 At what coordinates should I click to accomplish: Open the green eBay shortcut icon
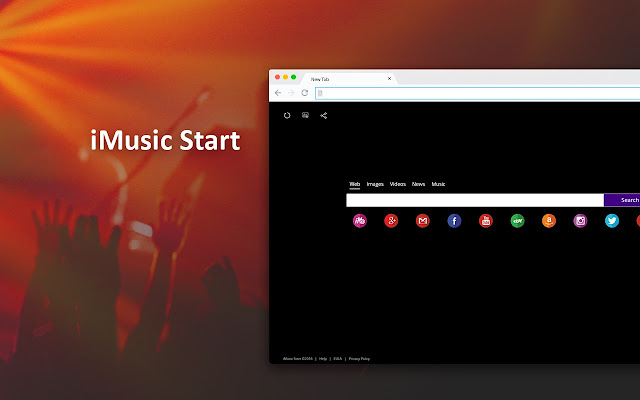click(518, 221)
